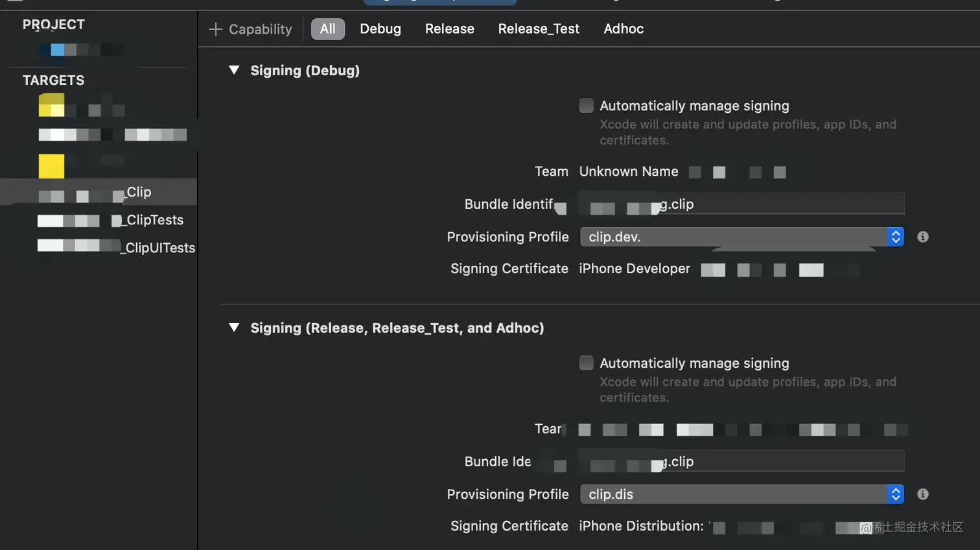Viewport: 980px width, 550px height.
Task: Click the blue project icon under PROJECT
Action: (58, 49)
